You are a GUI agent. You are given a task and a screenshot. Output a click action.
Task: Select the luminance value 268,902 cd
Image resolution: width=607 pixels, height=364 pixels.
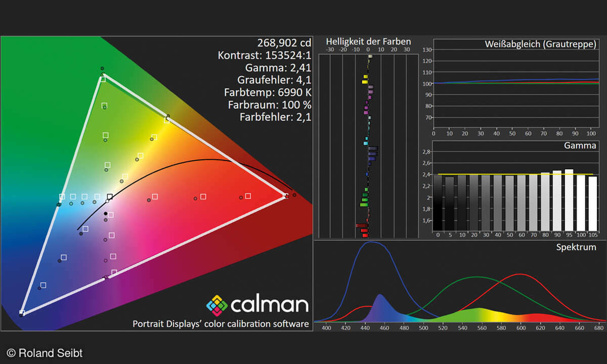[x=284, y=42]
